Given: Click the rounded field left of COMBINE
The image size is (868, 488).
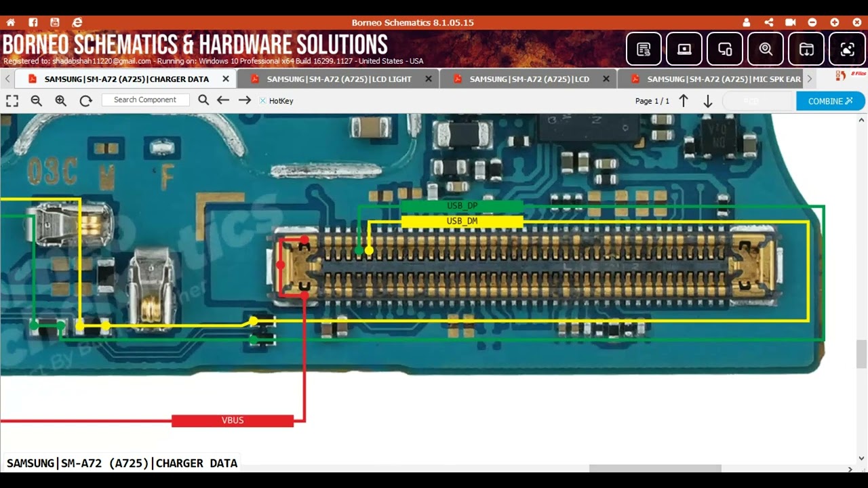Looking at the screenshot, I should pos(757,101).
